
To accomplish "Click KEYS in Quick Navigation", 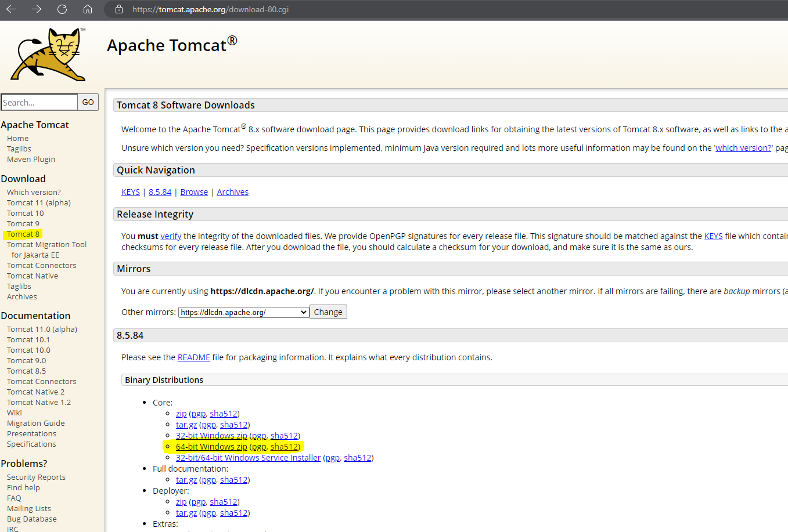I will click(131, 192).
